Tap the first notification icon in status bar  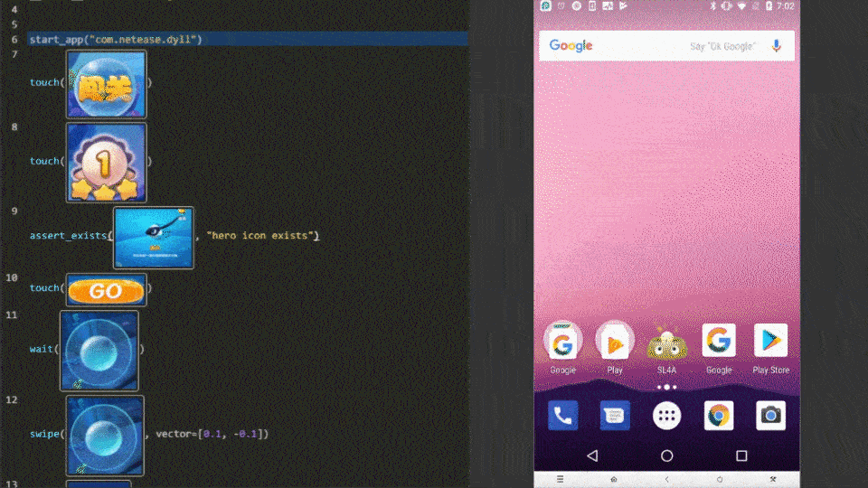[x=546, y=6]
